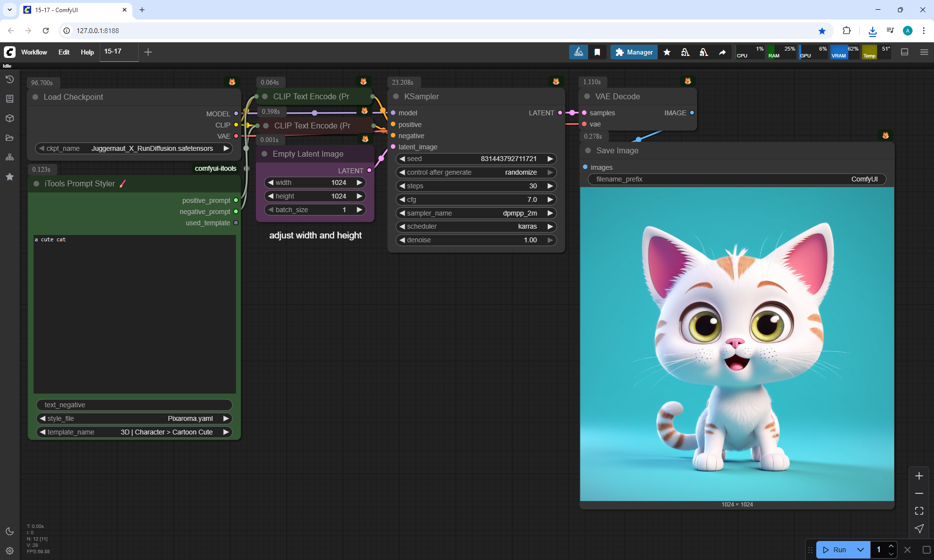The width and height of the screenshot is (934, 560).
Task: Open the Queue history sidebar icon
Action: point(10,79)
